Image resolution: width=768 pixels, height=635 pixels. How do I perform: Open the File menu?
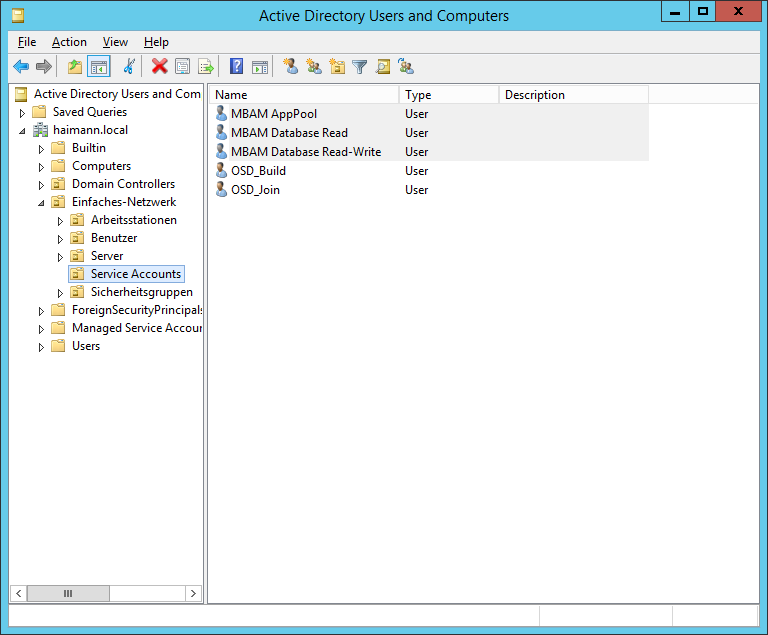coord(27,42)
